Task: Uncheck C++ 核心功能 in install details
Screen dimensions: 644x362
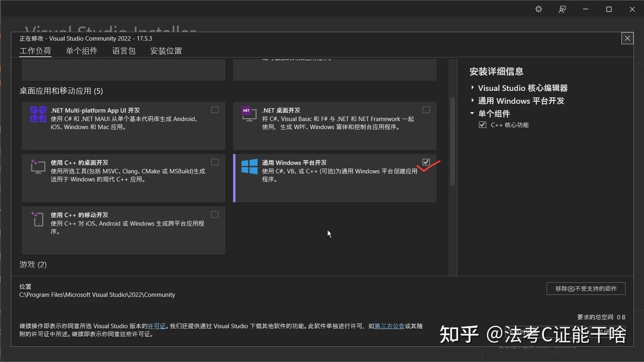Action: (x=482, y=125)
